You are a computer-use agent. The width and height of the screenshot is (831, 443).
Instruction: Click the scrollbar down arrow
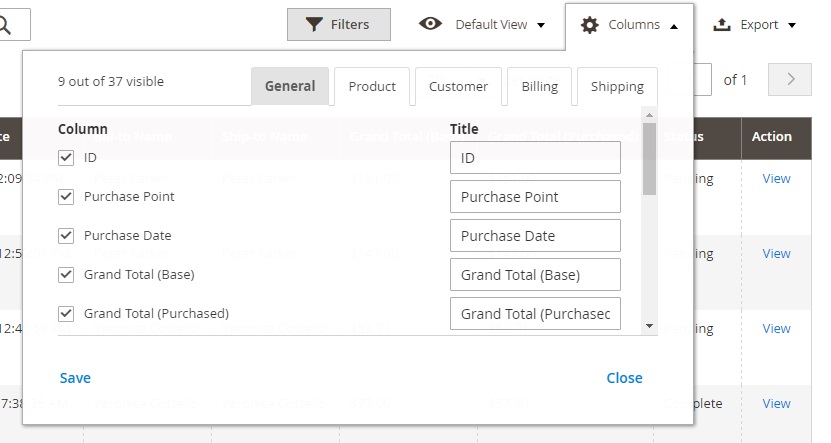(650, 326)
